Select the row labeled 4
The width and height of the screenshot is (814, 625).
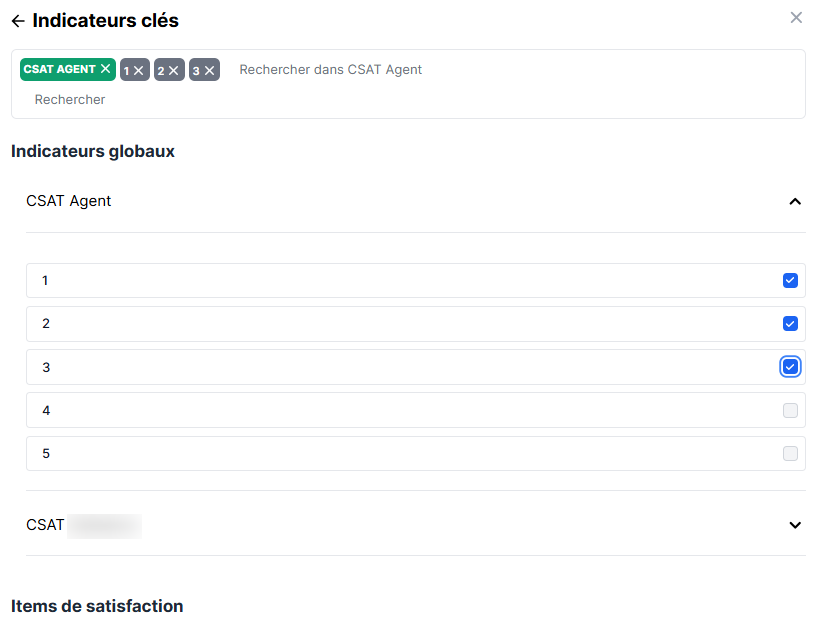pos(400,410)
